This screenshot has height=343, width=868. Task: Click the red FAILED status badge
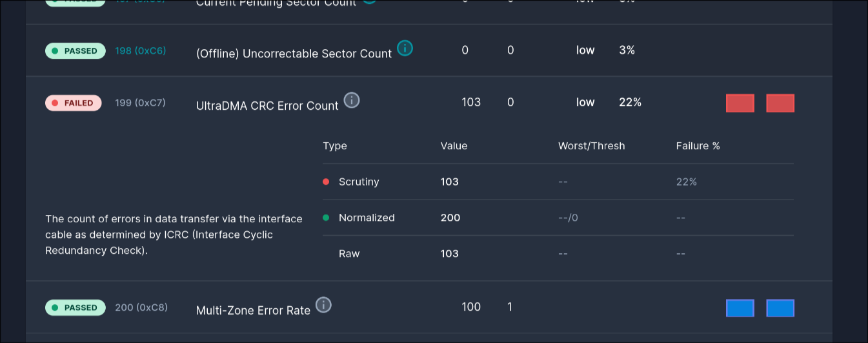point(73,103)
